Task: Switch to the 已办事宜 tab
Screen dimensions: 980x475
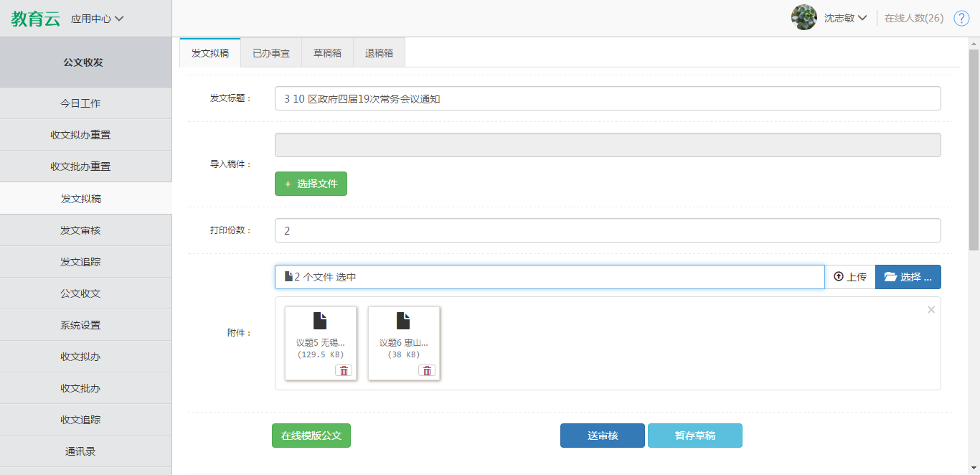Action: pyautogui.click(x=271, y=53)
